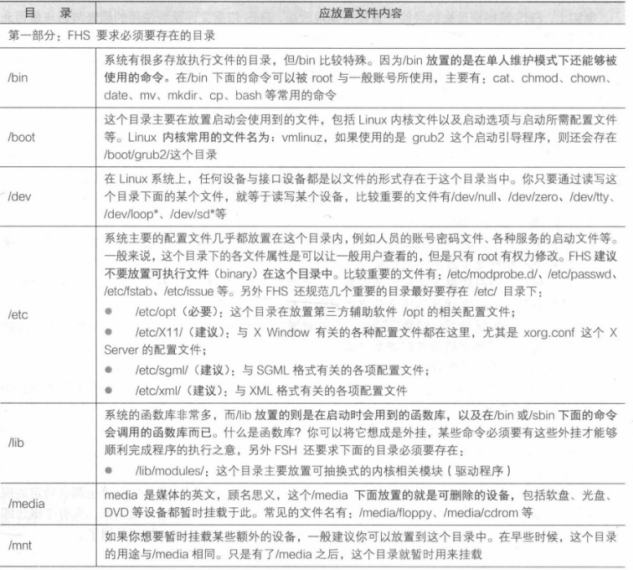Viewport: 633px width, 570px height.
Task: Click the 目录 column header
Action: tap(48, 13)
